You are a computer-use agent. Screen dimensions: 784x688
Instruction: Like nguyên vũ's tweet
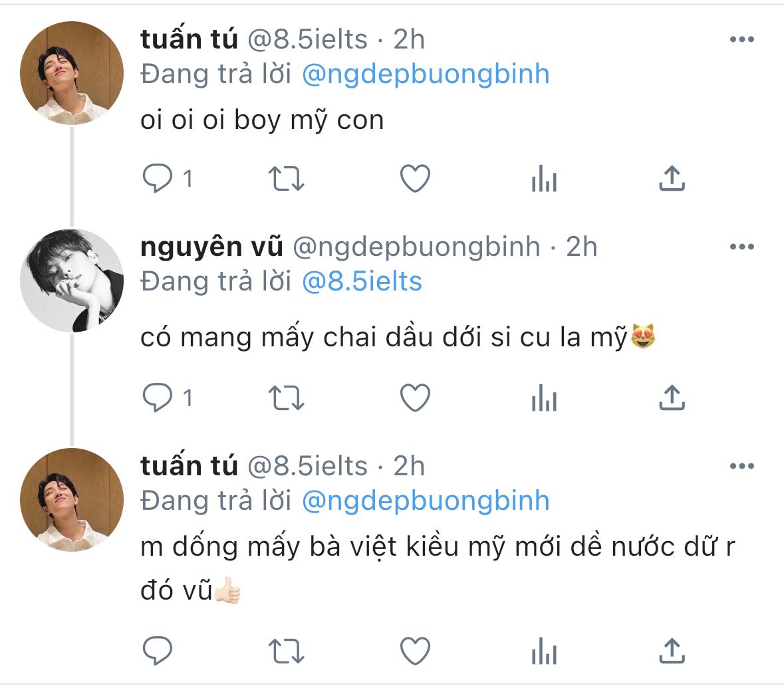point(416,398)
